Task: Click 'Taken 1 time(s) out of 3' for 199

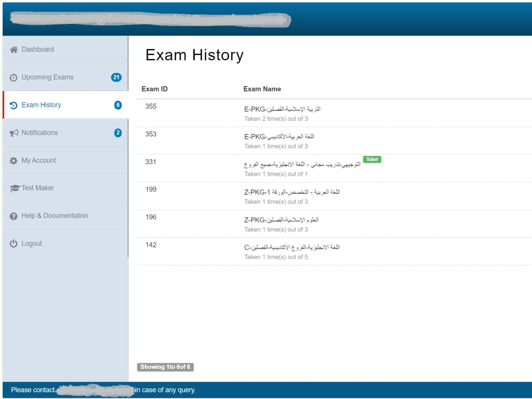Action: tap(276, 202)
